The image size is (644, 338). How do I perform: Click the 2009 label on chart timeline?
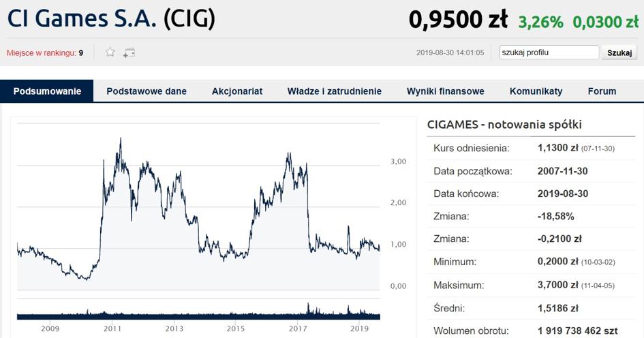[x=50, y=329]
